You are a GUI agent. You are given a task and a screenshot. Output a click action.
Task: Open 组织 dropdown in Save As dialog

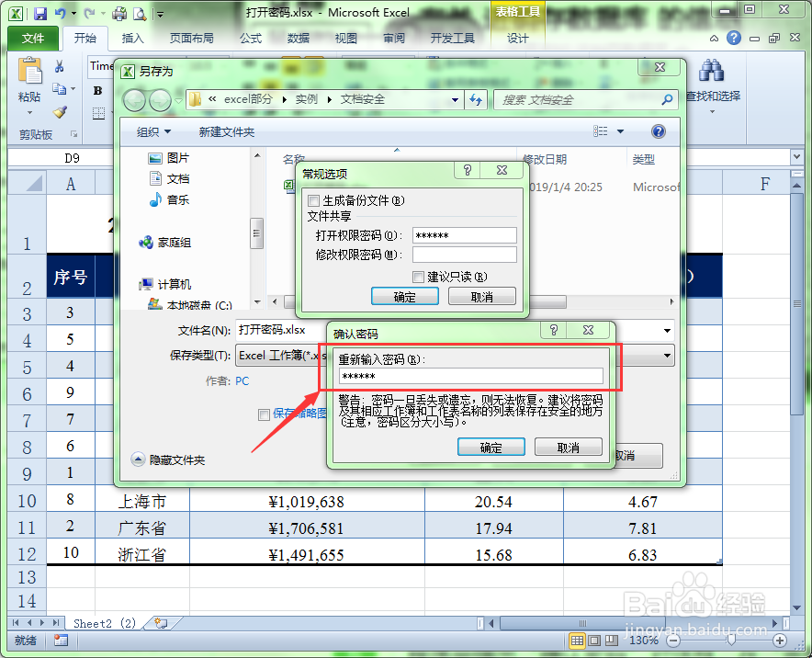(x=153, y=132)
